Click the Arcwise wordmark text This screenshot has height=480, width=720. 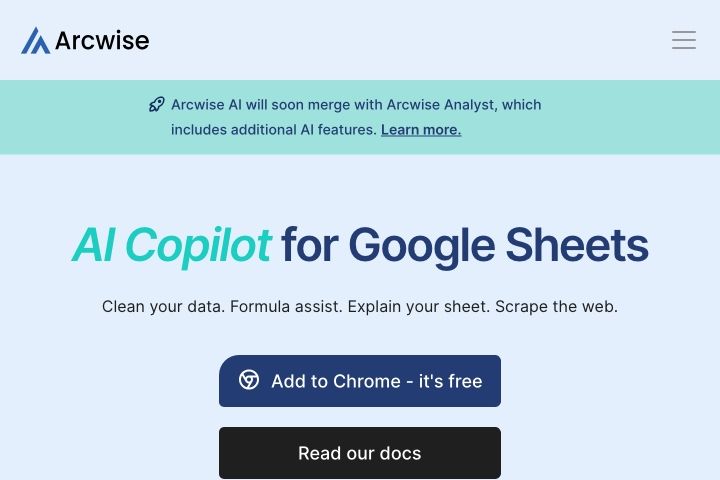tap(102, 40)
